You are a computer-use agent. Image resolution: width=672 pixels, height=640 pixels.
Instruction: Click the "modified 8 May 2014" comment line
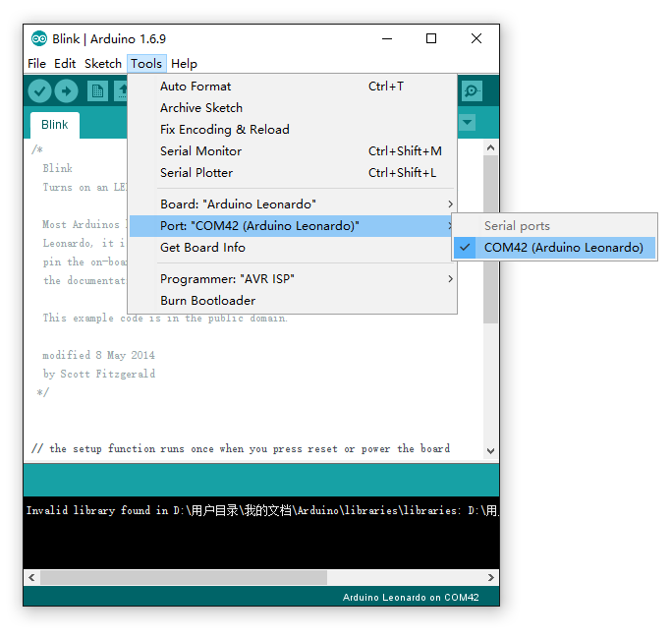pyautogui.click(x=98, y=355)
